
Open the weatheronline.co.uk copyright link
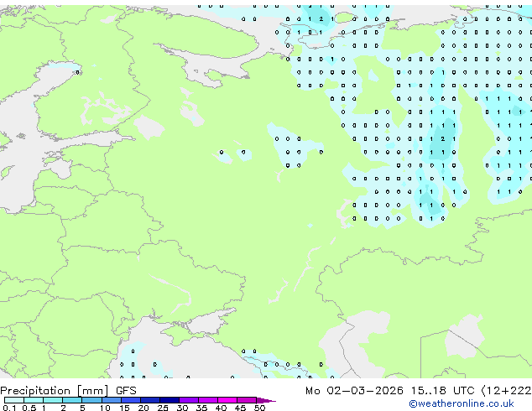click(x=462, y=403)
